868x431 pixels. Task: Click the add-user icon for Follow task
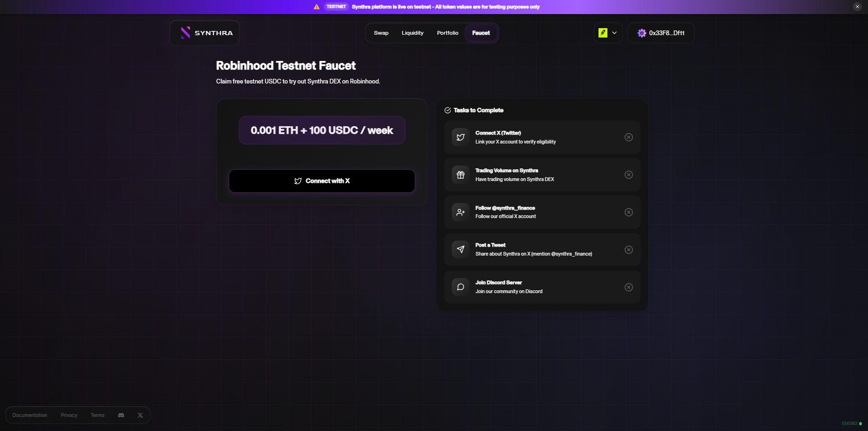pyautogui.click(x=460, y=212)
